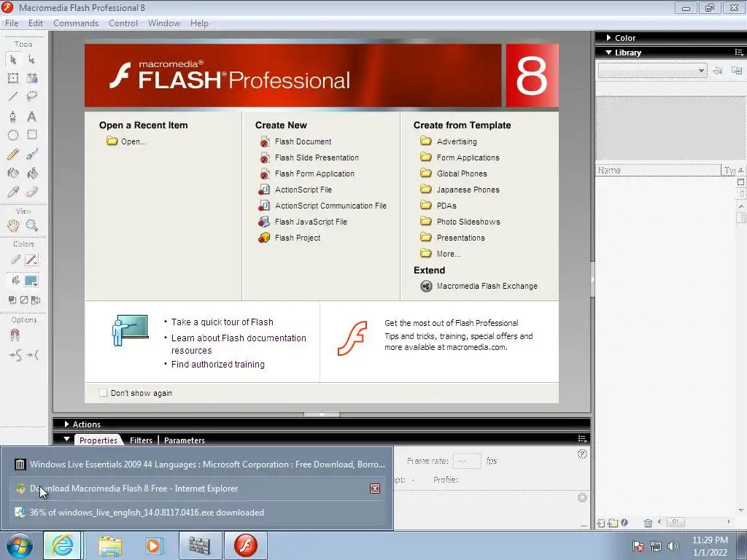The height and width of the screenshot is (560, 747).
Task: Check the Don't show again checkbox
Action: click(x=103, y=393)
